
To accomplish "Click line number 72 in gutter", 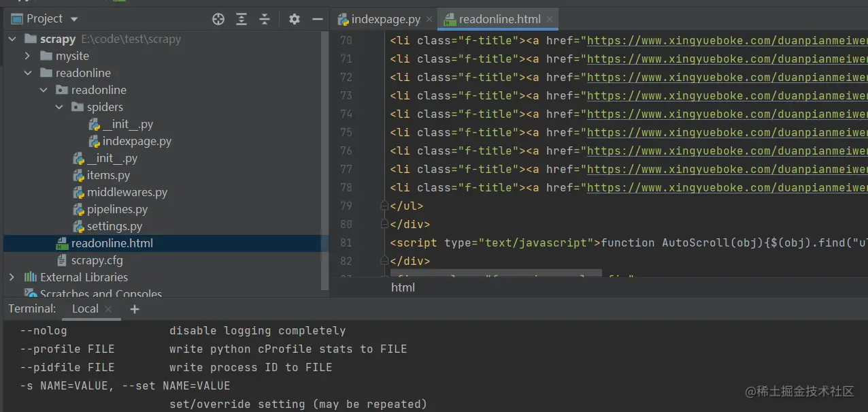I will point(346,77).
